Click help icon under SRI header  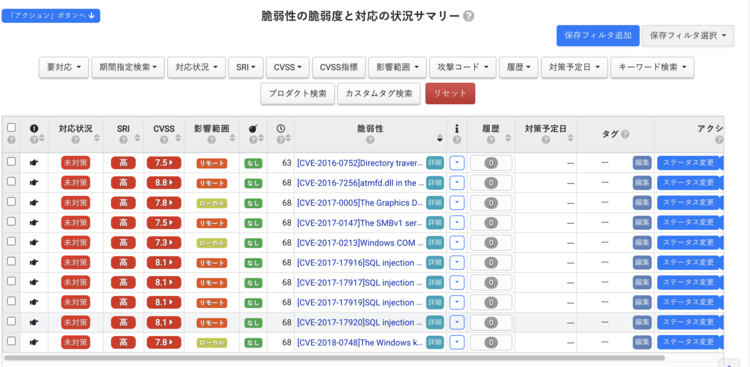point(123,140)
